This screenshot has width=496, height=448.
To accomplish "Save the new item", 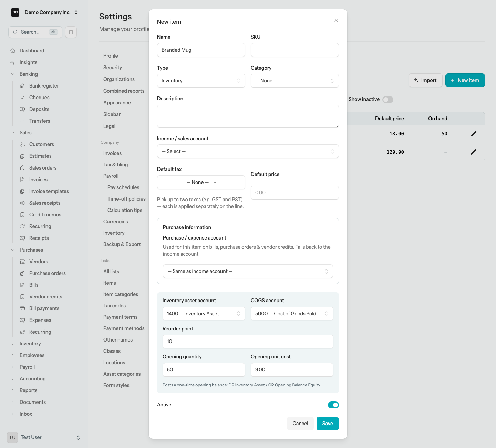I will point(328,424).
